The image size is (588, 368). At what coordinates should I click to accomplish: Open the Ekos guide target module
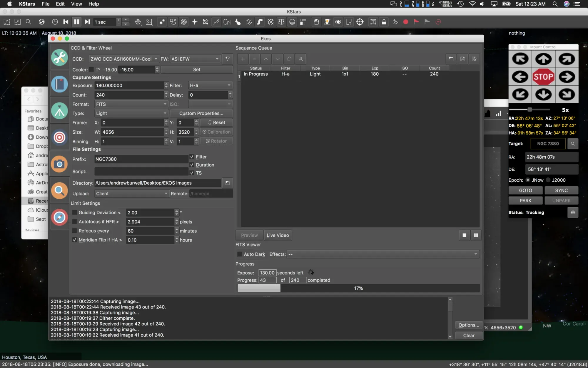(59, 137)
